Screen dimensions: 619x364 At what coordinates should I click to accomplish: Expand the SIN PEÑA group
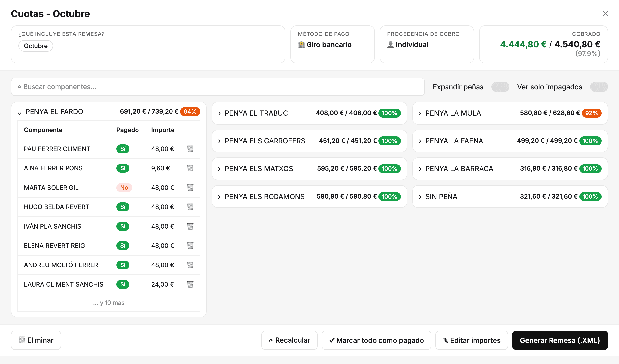510,197
